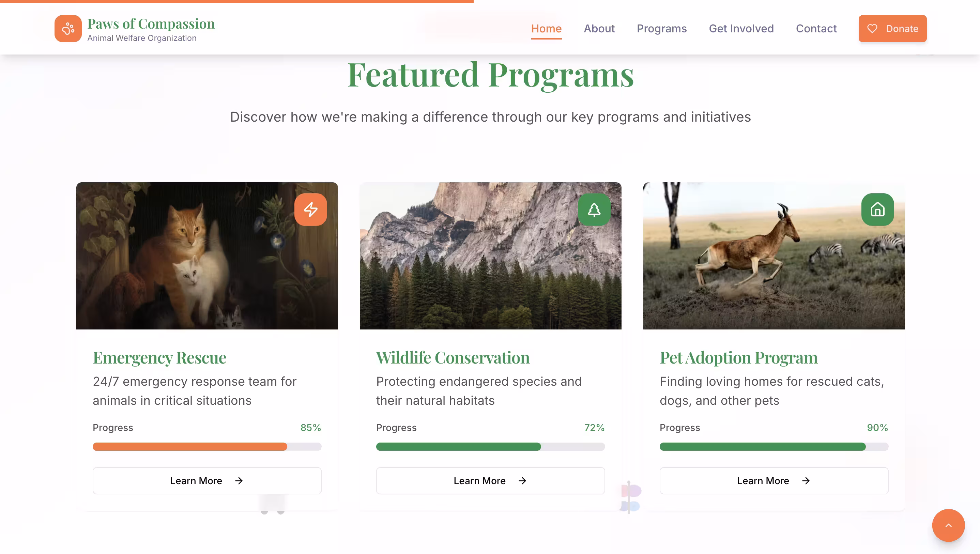Select the Contact nav item
Image resolution: width=980 pixels, height=554 pixels.
816,29
